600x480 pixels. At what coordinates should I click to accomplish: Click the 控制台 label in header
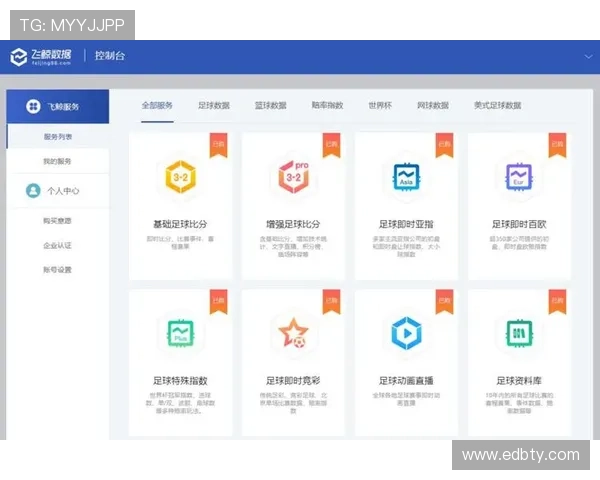point(109,57)
